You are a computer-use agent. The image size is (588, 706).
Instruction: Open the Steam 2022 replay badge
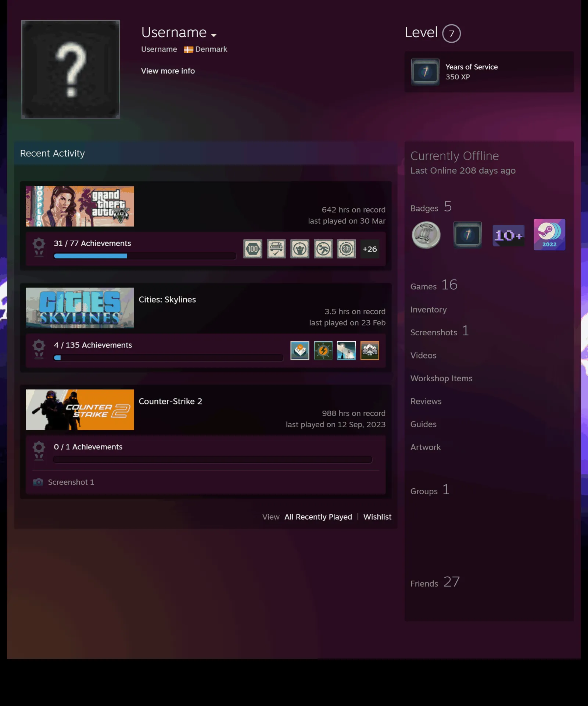(x=549, y=235)
